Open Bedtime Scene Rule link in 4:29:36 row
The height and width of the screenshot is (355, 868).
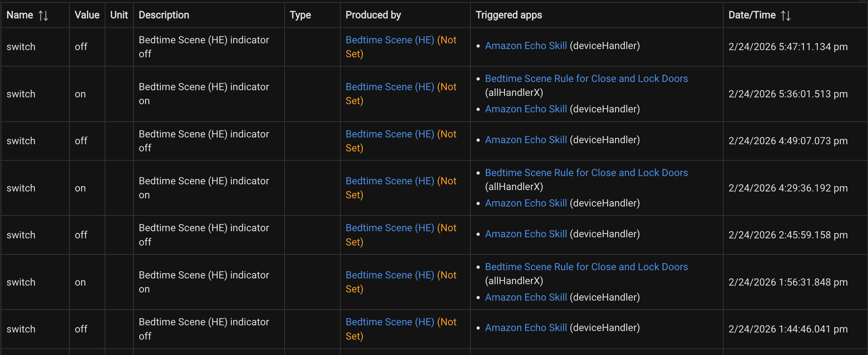pyautogui.click(x=586, y=173)
